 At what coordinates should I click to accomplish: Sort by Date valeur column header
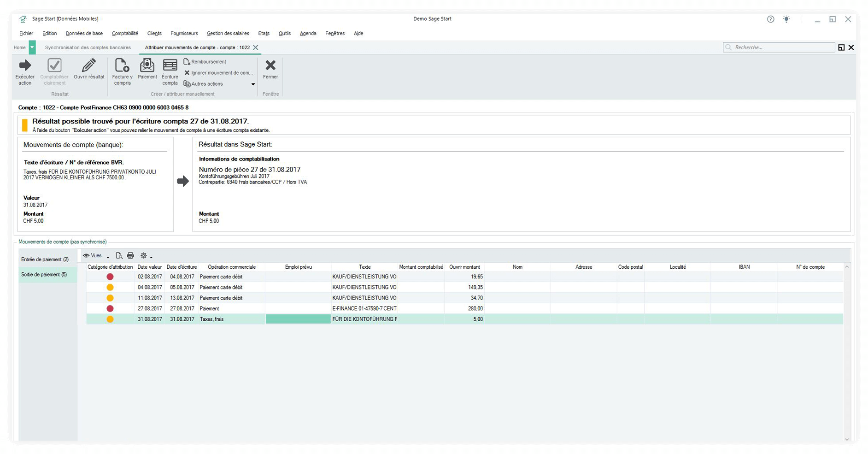[150, 267]
